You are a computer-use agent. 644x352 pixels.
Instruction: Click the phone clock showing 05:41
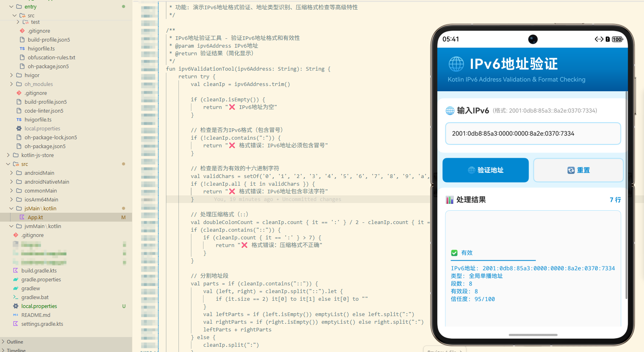tap(451, 39)
